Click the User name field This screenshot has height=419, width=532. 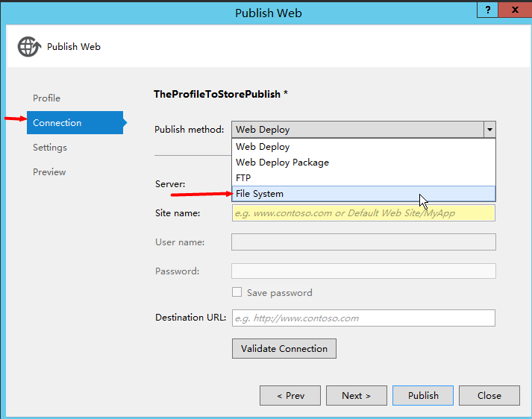[363, 242]
